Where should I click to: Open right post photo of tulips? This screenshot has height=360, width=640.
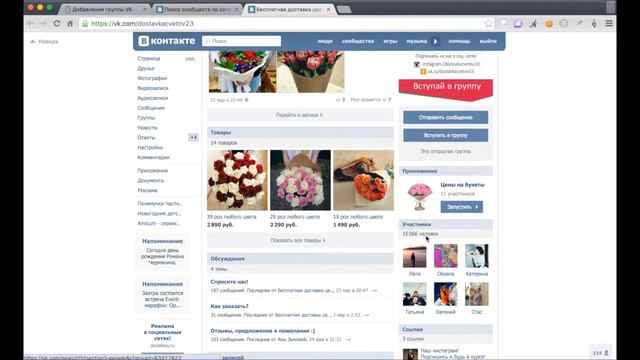(x=311, y=71)
